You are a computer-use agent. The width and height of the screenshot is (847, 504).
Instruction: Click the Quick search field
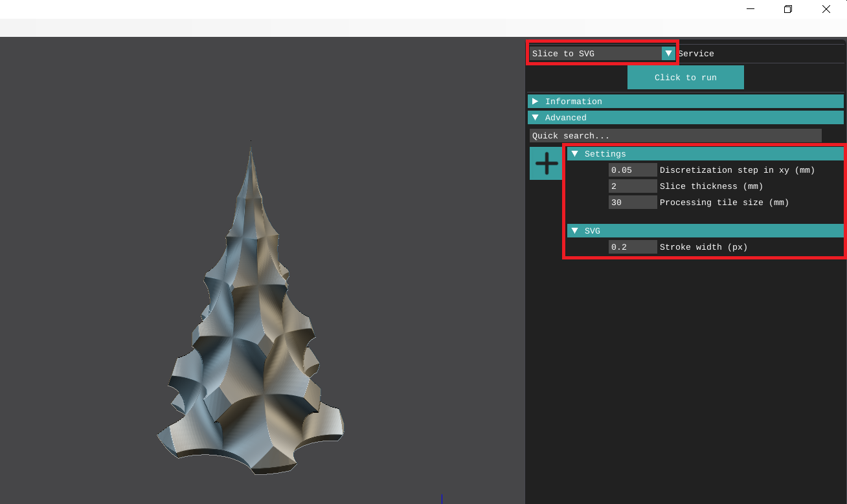coord(675,136)
